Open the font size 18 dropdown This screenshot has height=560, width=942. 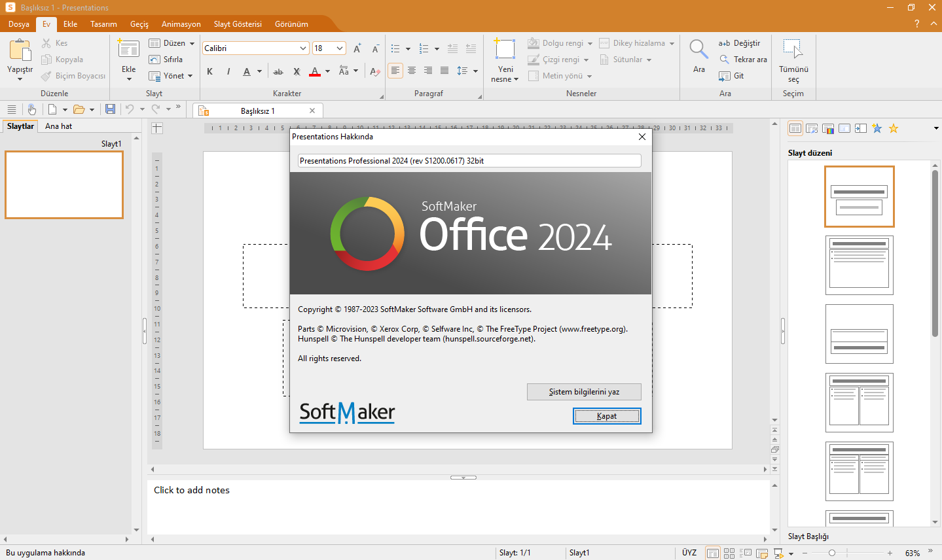tap(340, 48)
